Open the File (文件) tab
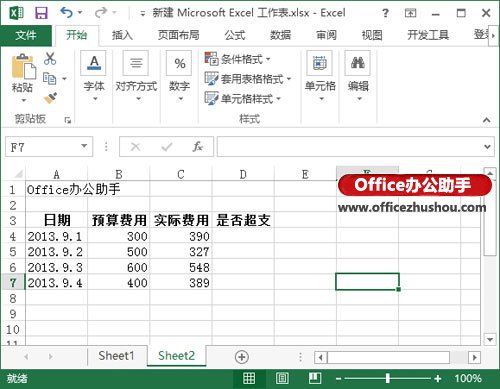Image resolution: width=500 pixels, height=389 pixels. [26, 35]
